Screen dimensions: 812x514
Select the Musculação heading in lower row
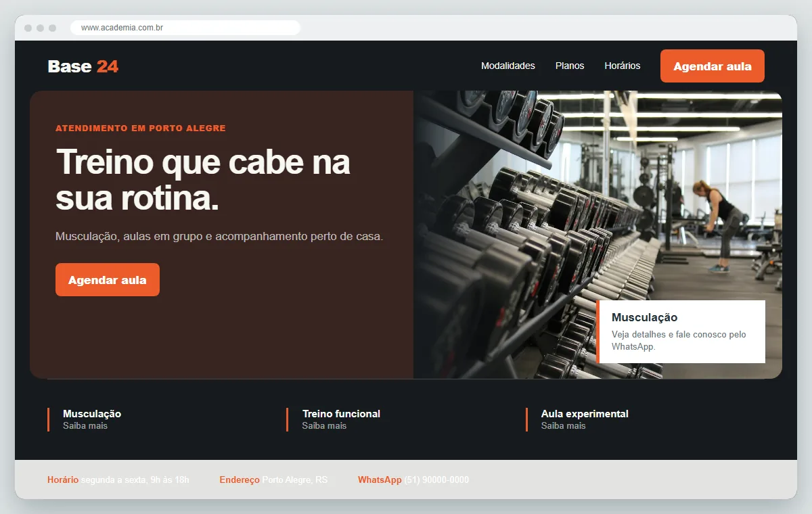(x=92, y=414)
